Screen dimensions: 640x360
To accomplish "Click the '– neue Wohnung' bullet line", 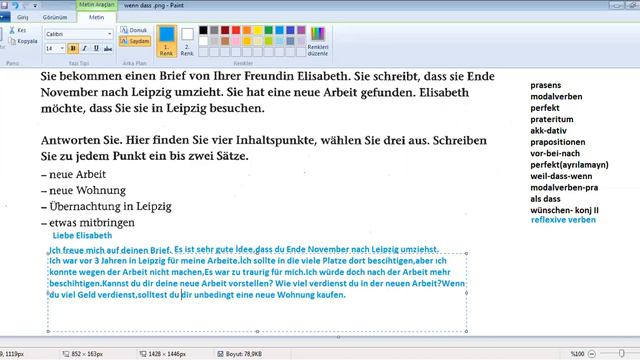I will (x=83, y=191).
